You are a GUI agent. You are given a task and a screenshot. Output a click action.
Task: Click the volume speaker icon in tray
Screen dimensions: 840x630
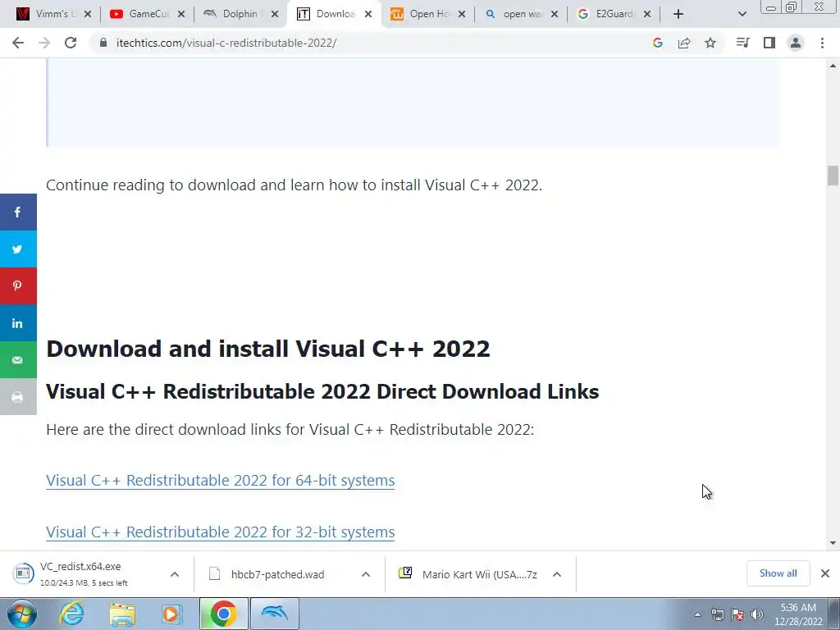(757, 614)
